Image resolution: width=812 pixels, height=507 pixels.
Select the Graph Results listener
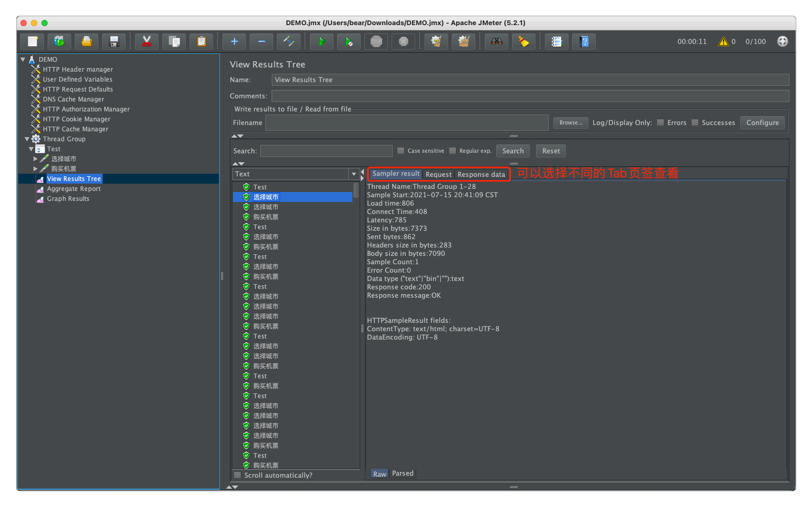tap(68, 198)
